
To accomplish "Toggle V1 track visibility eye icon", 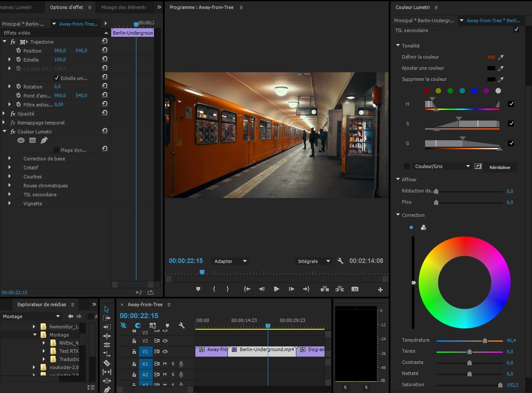I will (165, 352).
